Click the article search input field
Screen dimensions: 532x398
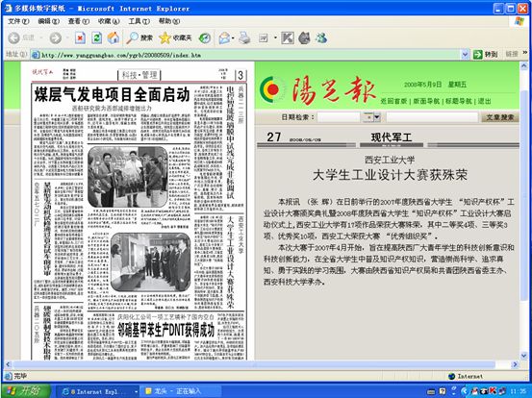(x=432, y=117)
